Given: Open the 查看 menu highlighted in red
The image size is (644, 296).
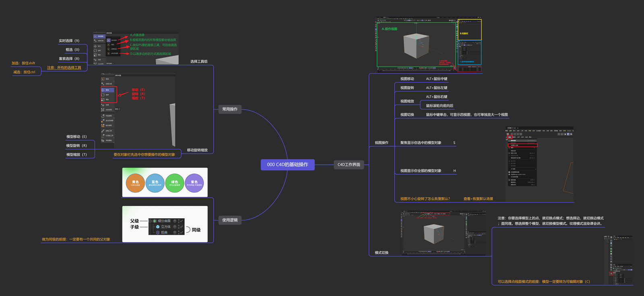Looking at the screenshot, I should point(510,137).
